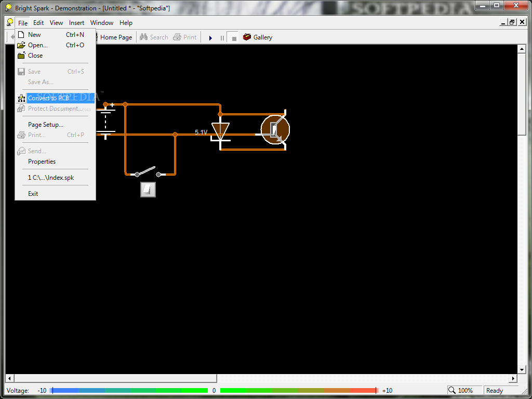Open the Insert menu
This screenshot has width=532, height=399.
[76, 23]
